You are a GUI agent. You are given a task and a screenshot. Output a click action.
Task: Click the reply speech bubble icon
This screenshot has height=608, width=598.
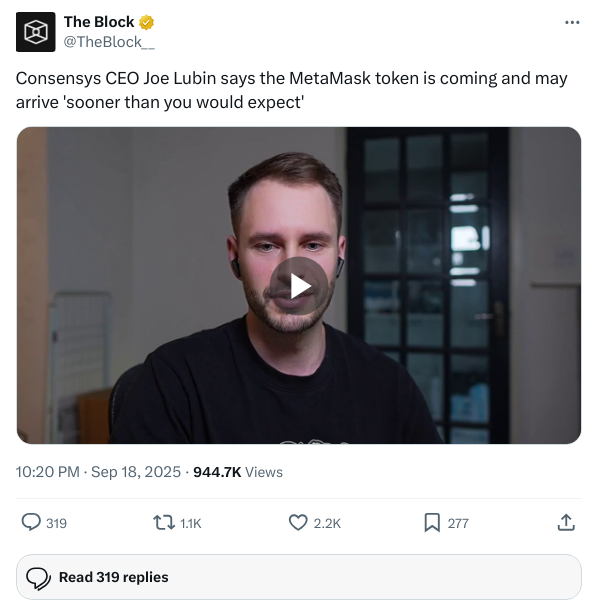click(31, 522)
